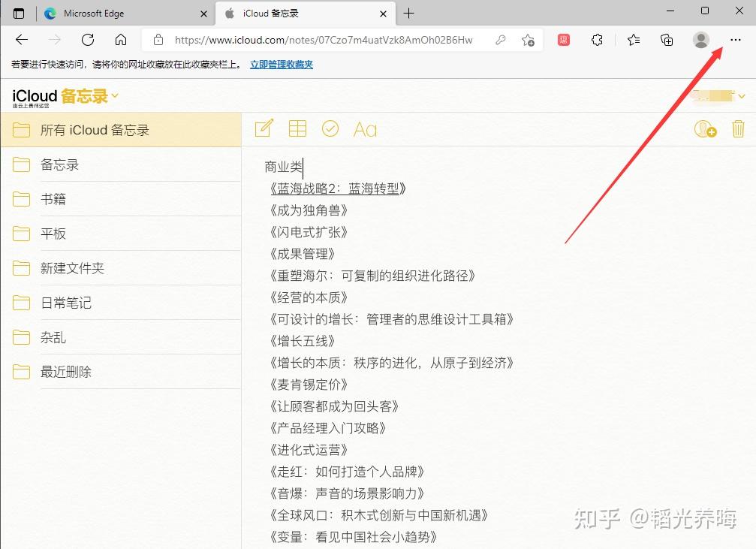Viewport: 756px width, 549px height.
Task: Open the 最近删除 folder
Action: tap(121, 372)
